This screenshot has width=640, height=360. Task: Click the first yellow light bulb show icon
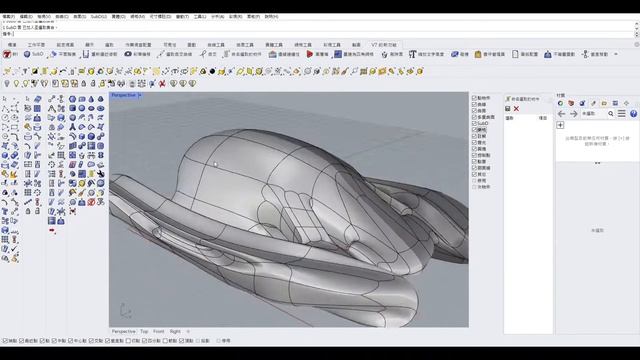[x=16, y=84]
